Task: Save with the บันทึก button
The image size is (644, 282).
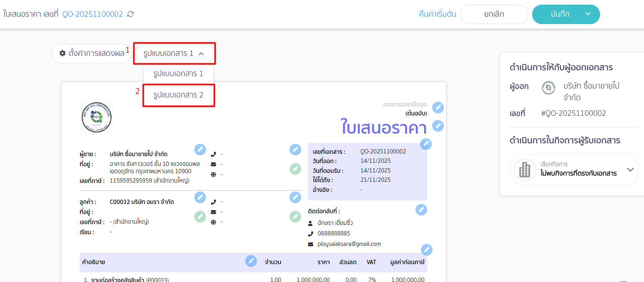Action: (x=560, y=14)
